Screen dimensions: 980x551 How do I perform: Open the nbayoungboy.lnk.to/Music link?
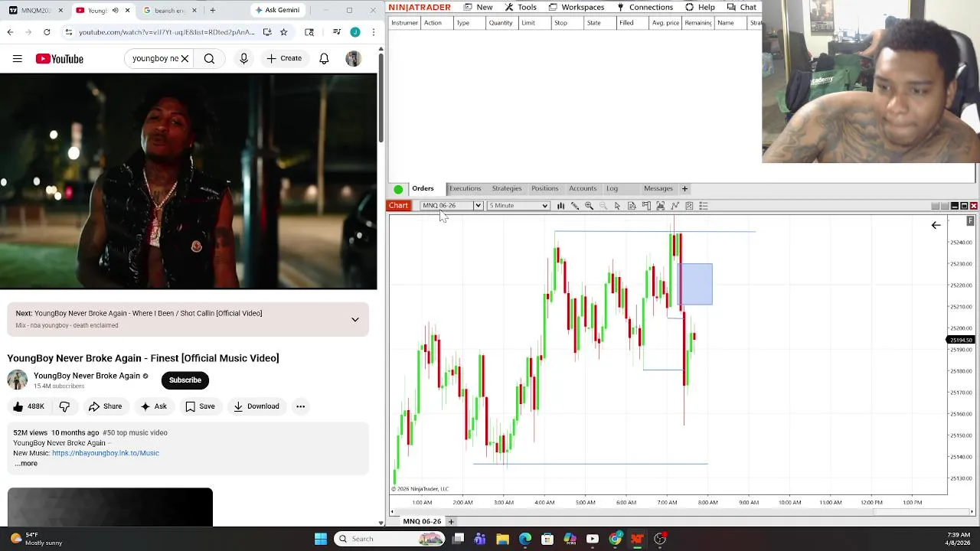click(x=106, y=453)
